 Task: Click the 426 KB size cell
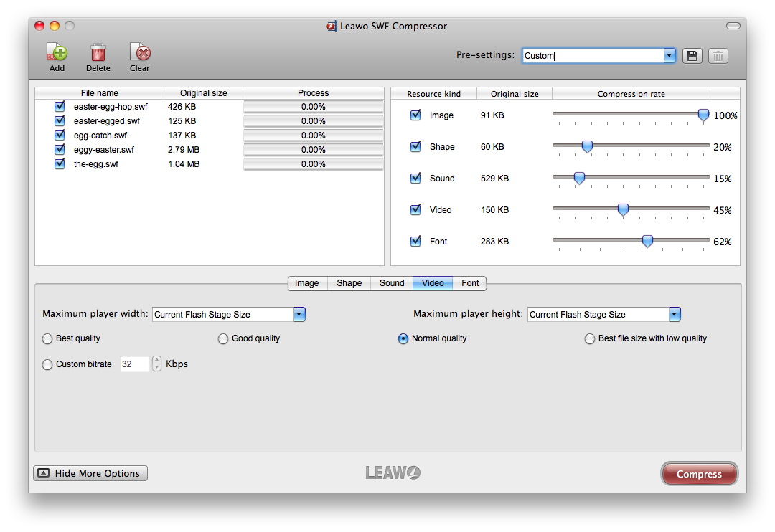pyautogui.click(x=182, y=107)
